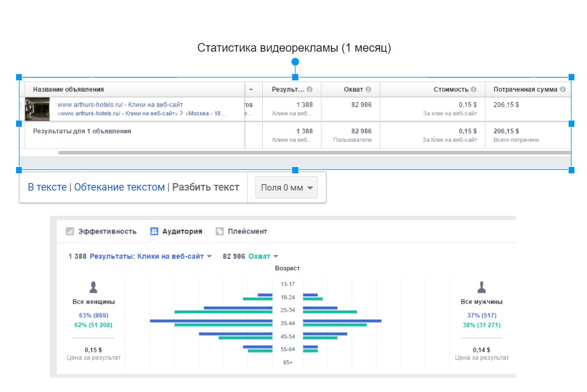Click the Плейсмент tab icon

[x=219, y=231]
